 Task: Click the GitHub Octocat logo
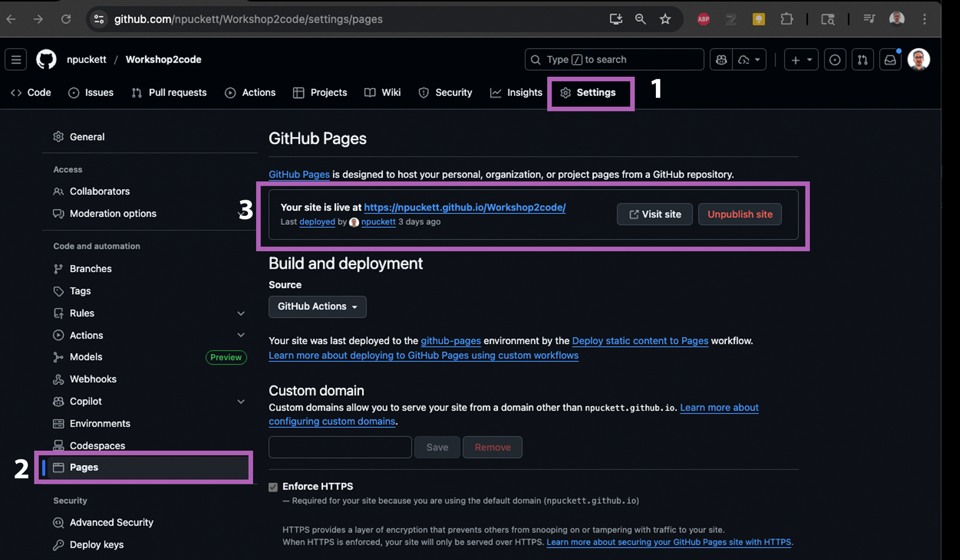tap(46, 59)
